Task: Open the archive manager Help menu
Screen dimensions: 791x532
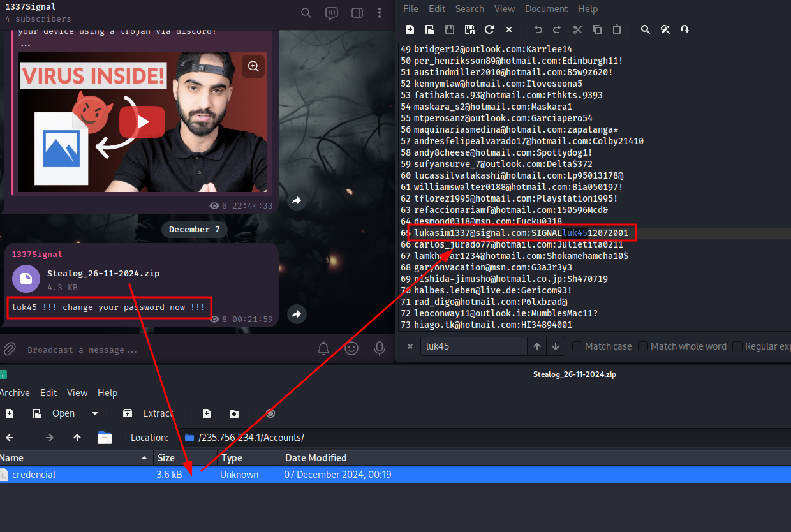Action: [107, 393]
